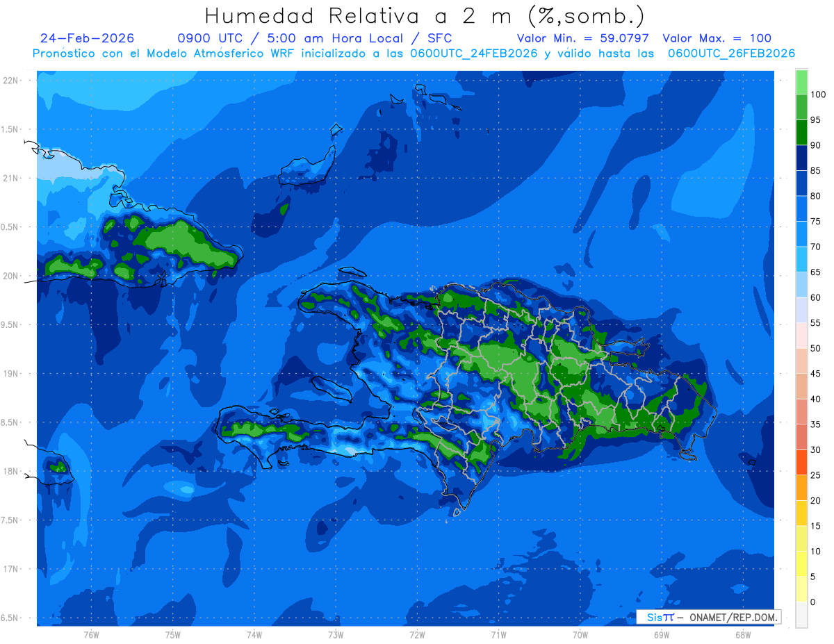The image size is (834, 644).
Task: Pick the light green legend swatch above 100
Action: [x=801, y=82]
